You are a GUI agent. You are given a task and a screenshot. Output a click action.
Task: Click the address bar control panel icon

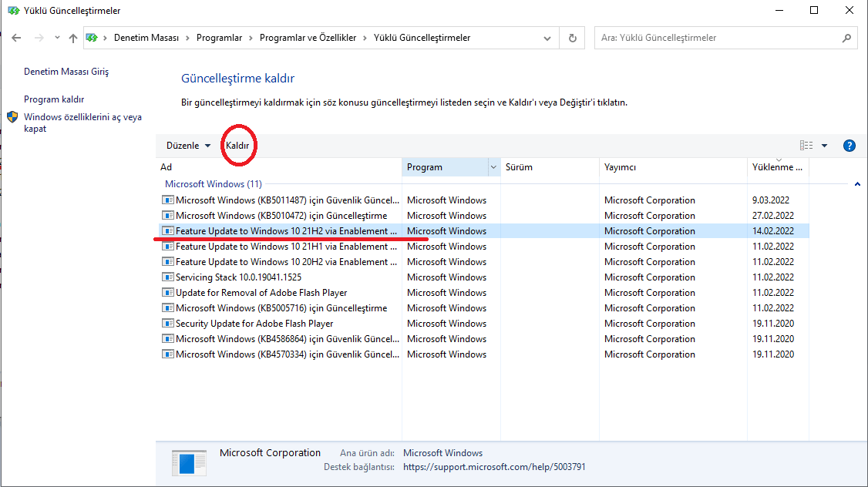[x=92, y=38]
